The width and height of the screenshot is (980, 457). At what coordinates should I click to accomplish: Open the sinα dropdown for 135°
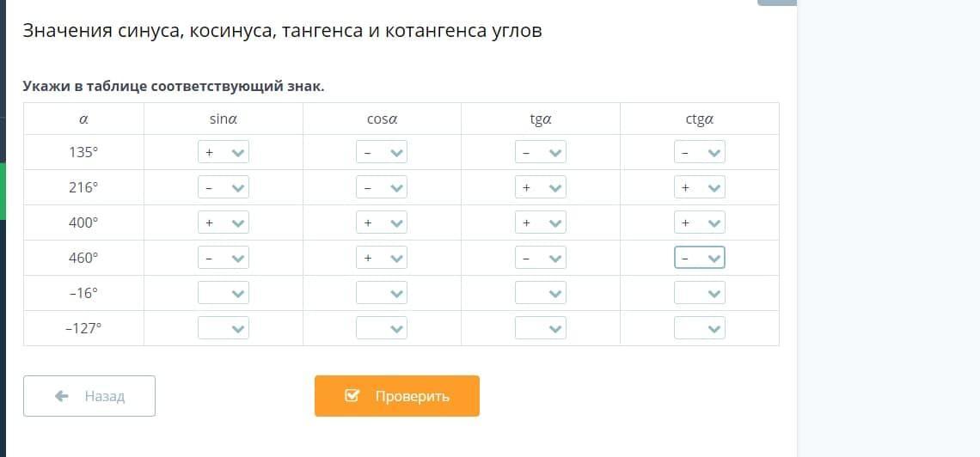coord(223,153)
